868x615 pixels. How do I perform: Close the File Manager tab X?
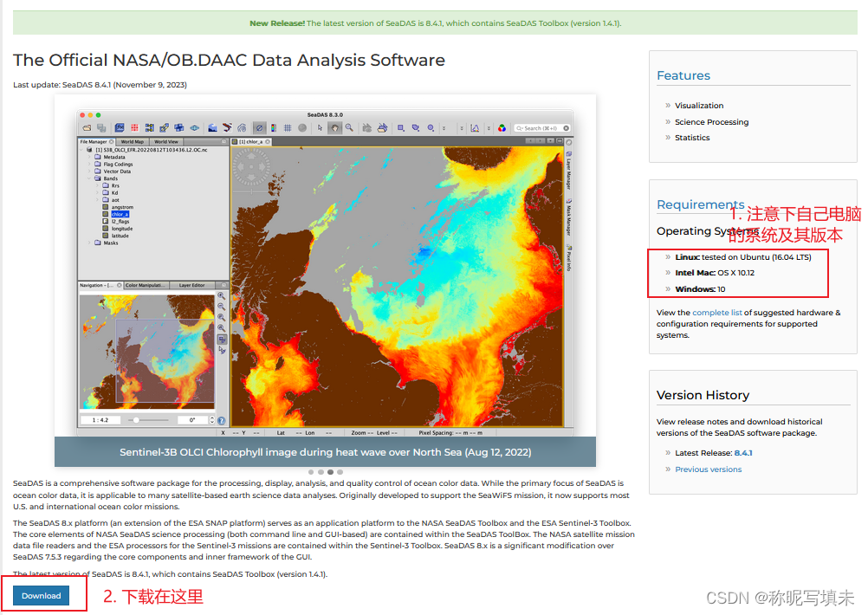point(111,142)
